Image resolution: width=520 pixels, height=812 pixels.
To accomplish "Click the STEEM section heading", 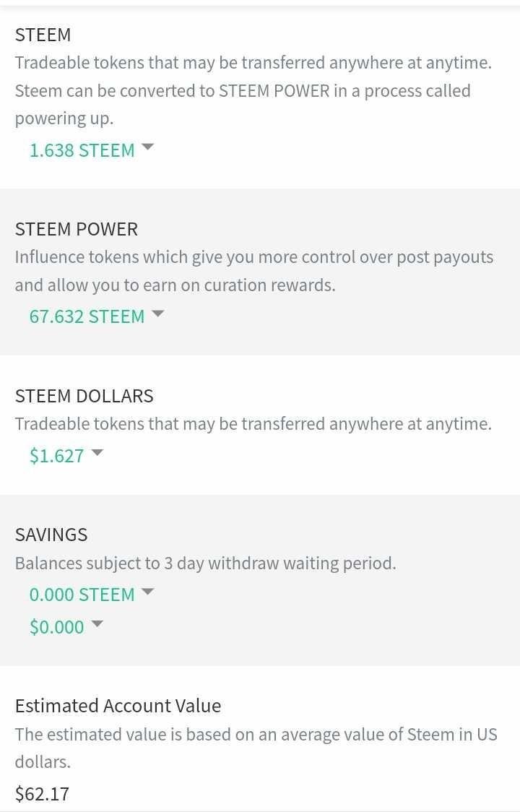I will (43, 35).
